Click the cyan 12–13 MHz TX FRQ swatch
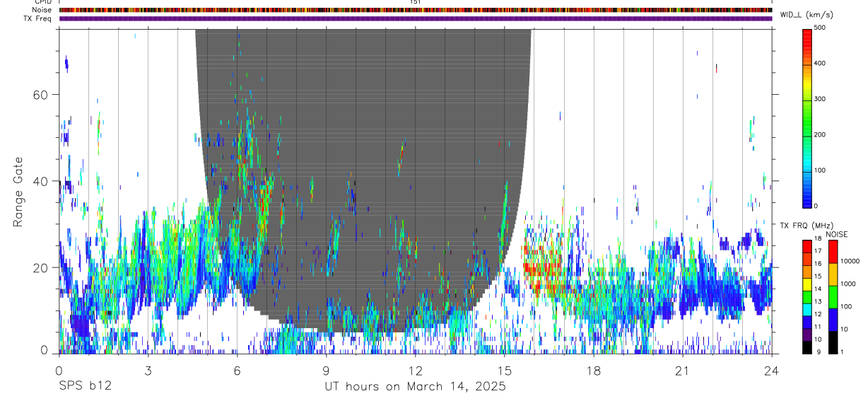The height and width of the screenshot is (401, 868). 807,310
